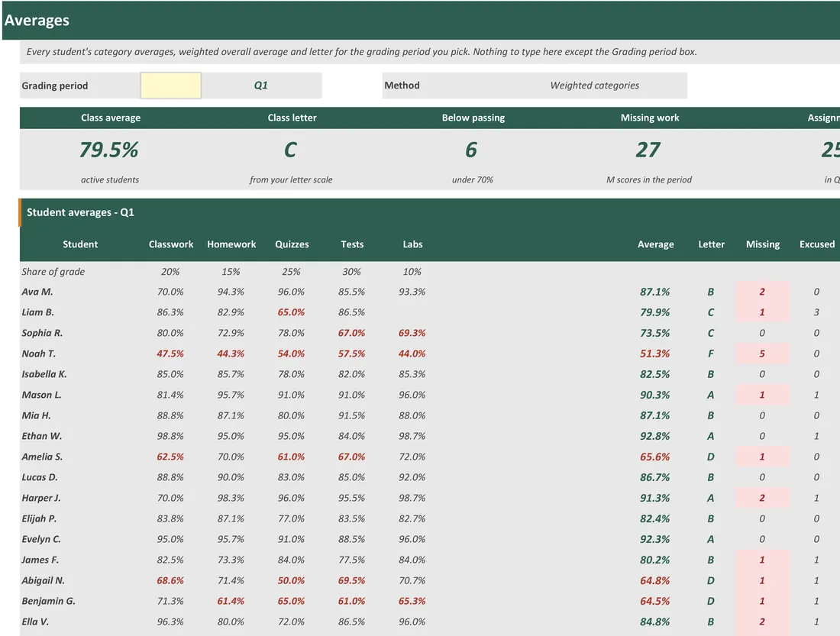The image size is (840, 636).
Task: Select the Class letter C value
Action: [x=290, y=150]
